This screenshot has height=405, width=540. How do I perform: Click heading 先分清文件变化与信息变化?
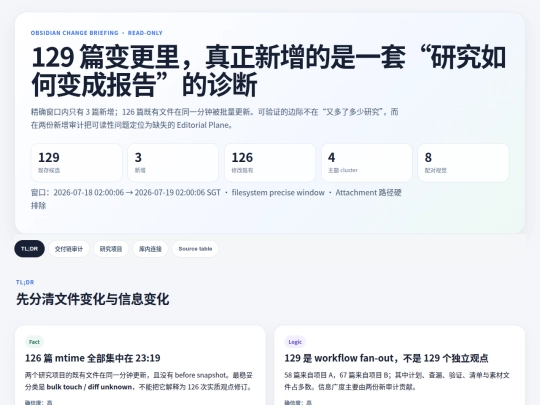pyautogui.click(x=93, y=299)
